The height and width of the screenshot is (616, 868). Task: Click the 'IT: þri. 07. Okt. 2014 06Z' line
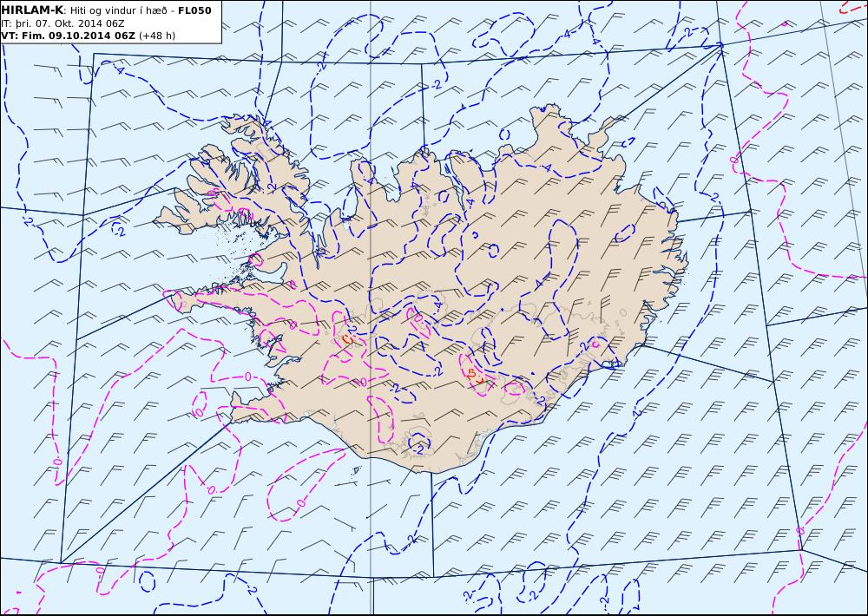pos(62,23)
